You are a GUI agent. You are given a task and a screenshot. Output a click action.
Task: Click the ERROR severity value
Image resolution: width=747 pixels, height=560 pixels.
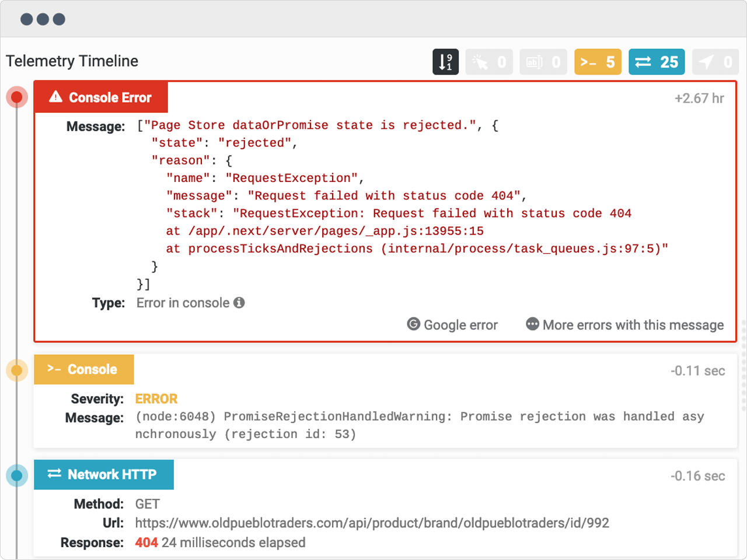coord(156,399)
